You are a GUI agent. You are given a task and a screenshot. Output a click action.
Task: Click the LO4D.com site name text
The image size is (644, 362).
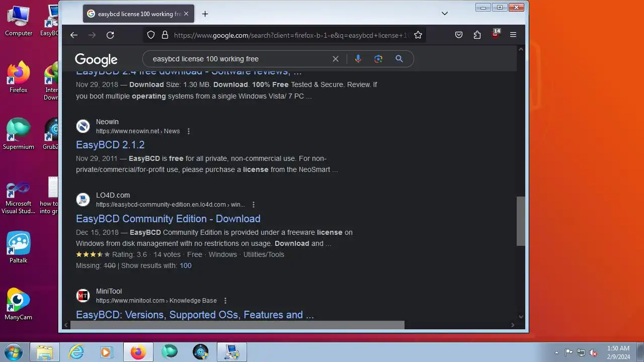point(113,195)
